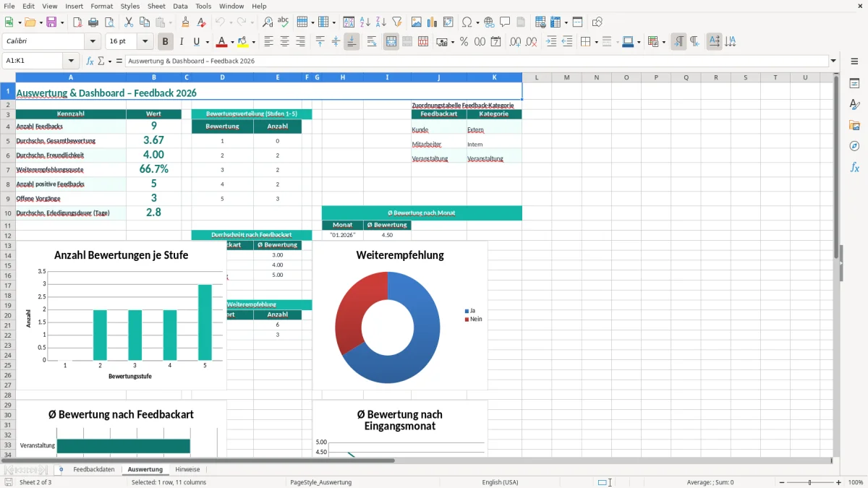The width and height of the screenshot is (868, 488).
Task: Open the Styles menu
Action: point(130,6)
